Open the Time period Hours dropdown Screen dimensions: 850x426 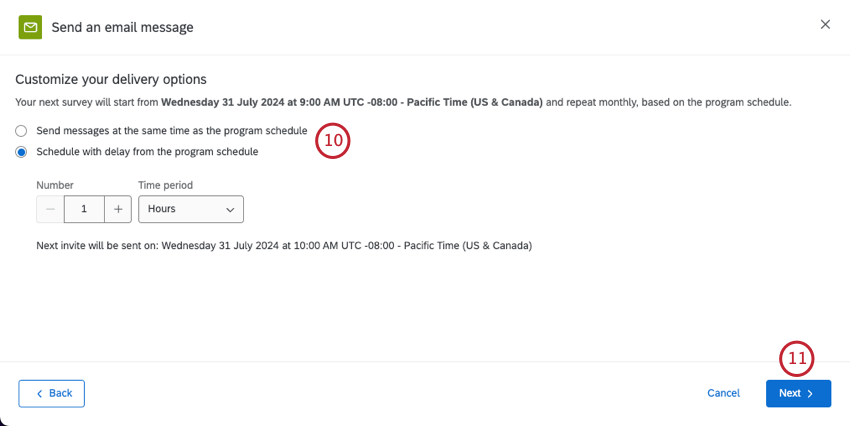coord(190,209)
